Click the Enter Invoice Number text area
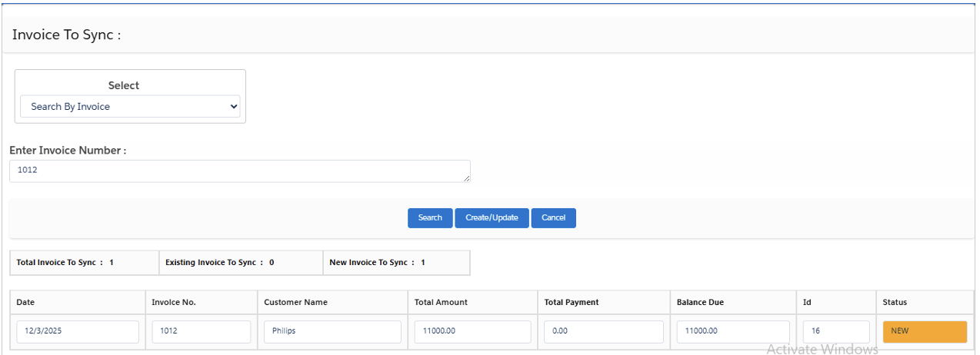 [x=239, y=171]
